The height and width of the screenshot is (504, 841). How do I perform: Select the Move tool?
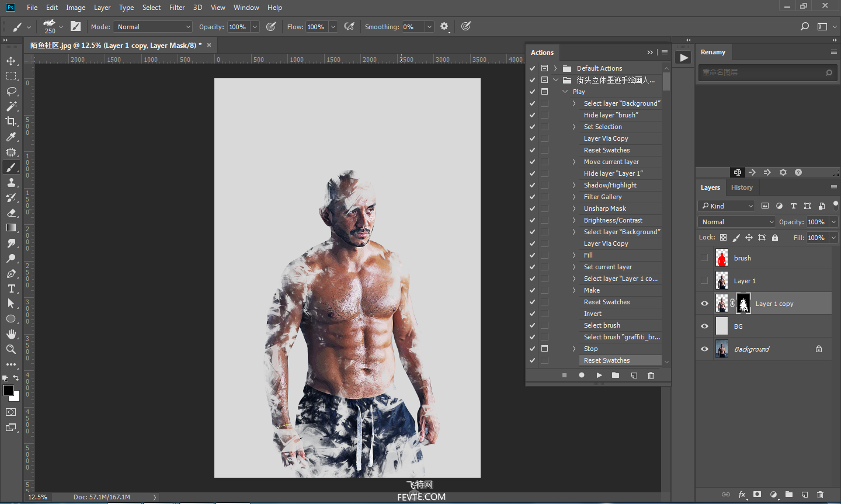[11, 61]
